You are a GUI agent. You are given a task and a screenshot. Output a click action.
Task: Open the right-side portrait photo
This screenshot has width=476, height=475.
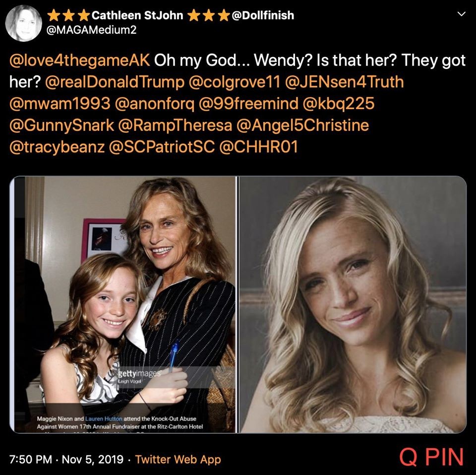pos(353,304)
